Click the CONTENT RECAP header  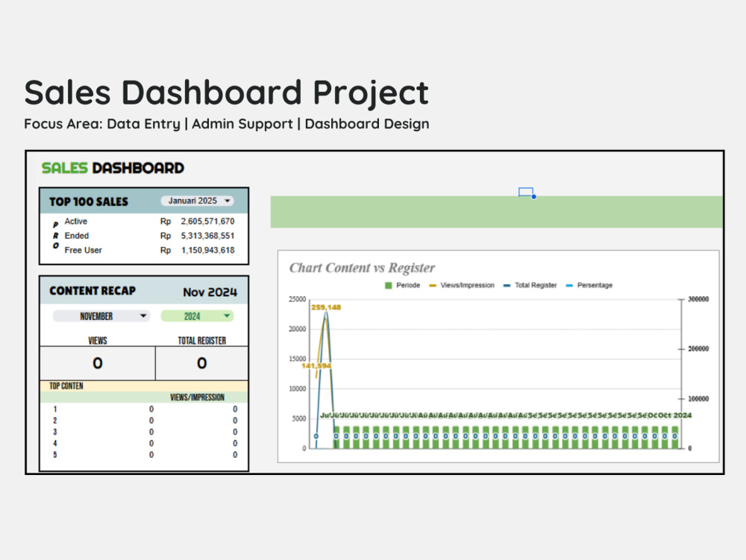[93, 291]
